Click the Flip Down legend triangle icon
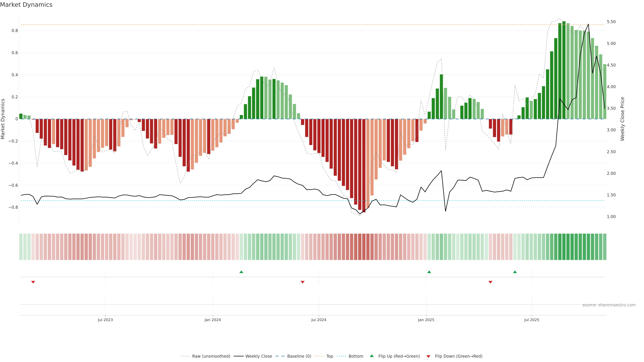Image resolution: width=644 pixels, height=362 pixels. point(428,356)
